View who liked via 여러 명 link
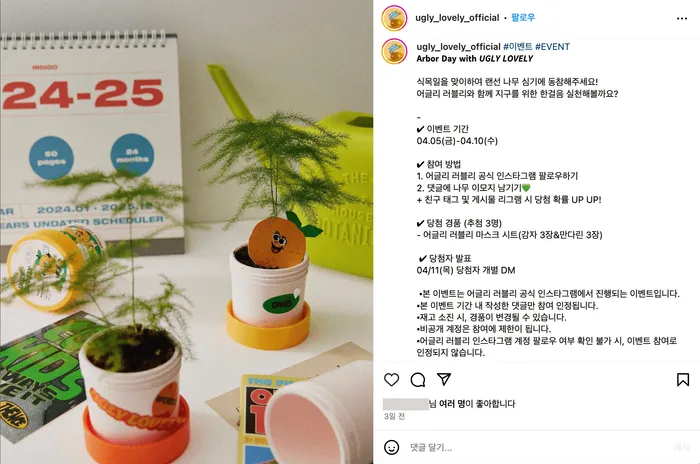Image resolution: width=700 pixels, height=464 pixels. pyautogui.click(x=450, y=404)
